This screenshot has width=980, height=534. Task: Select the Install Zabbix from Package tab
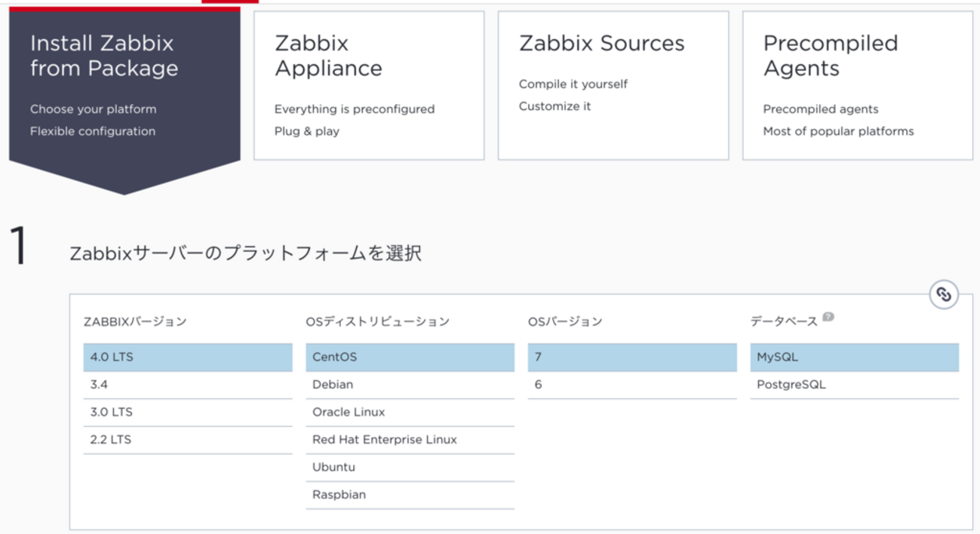pos(124,85)
